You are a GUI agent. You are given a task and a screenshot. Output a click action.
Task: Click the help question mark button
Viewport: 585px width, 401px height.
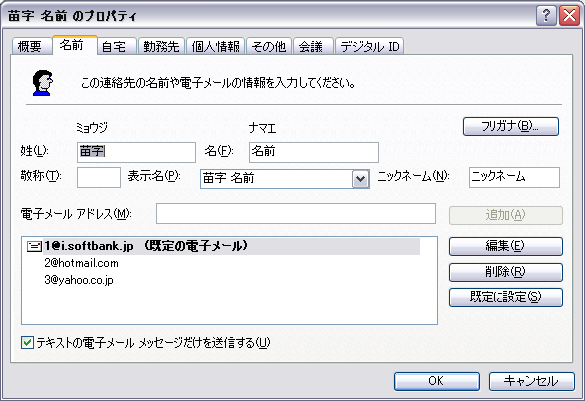click(546, 15)
